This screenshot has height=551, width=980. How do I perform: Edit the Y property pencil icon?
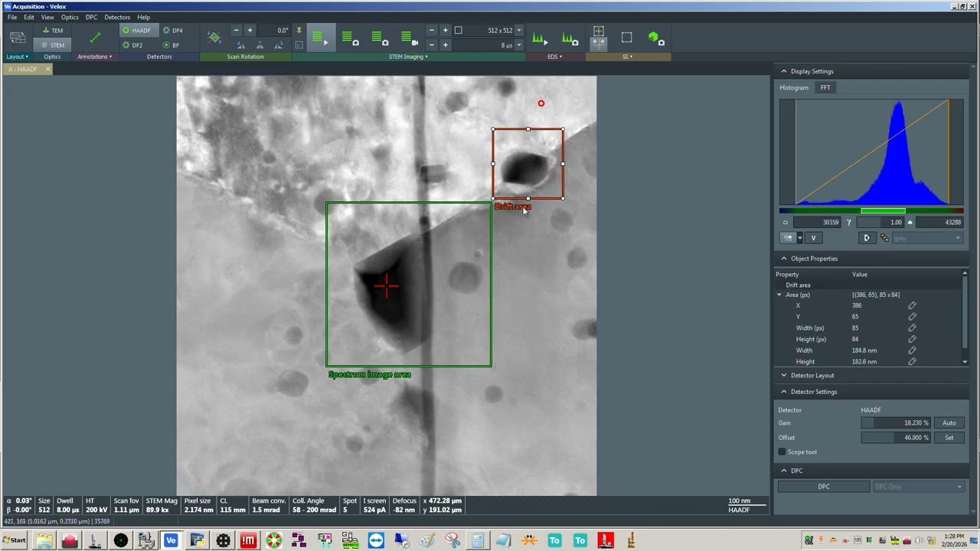pyautogui.click(x=912, y=317)
